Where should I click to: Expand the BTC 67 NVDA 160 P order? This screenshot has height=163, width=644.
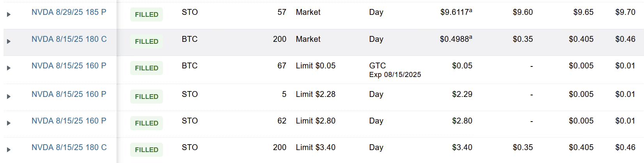pyautogui.click(x=9, y=68)
